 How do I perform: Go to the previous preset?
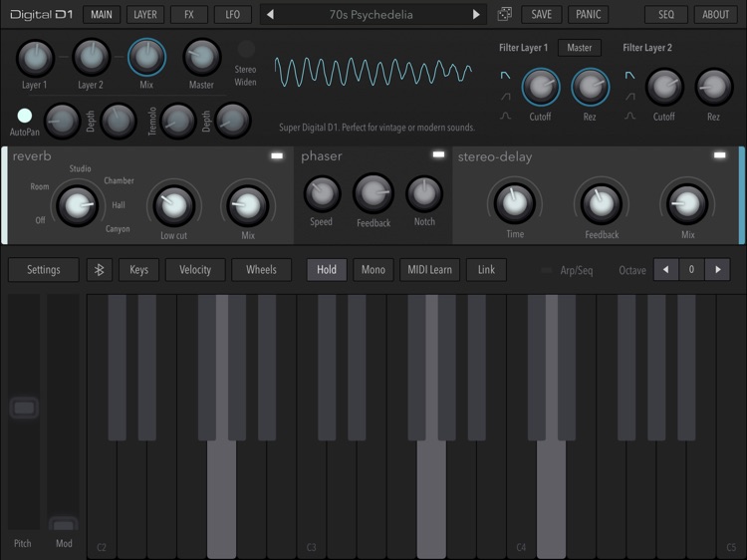(270, 15)
